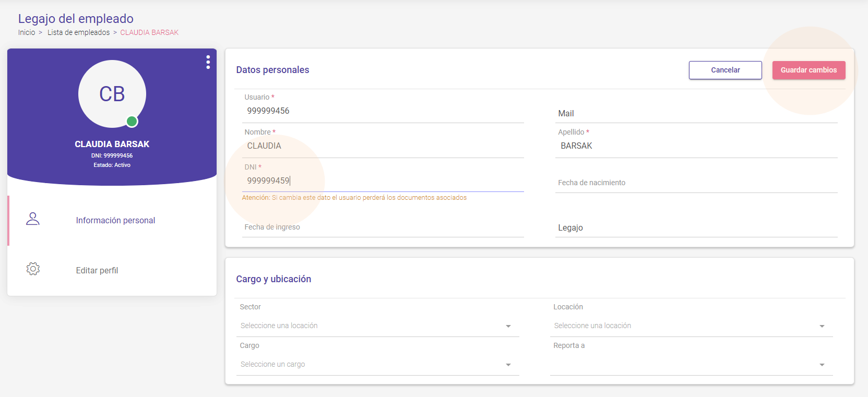Open the Reporta a dropdown

click(x=691, y=364)
